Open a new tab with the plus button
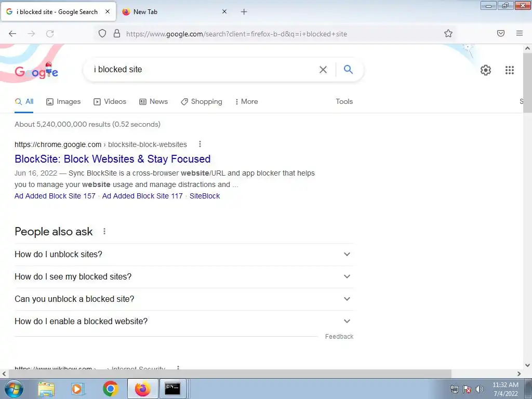This screenshot has height=399, width=532. [x=244, y=12]
